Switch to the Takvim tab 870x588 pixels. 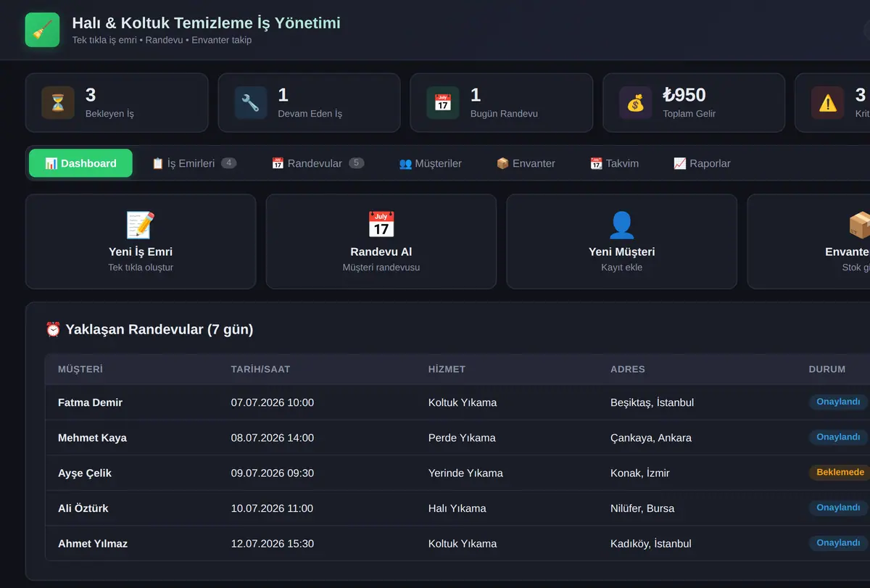(x=614, y=163)
